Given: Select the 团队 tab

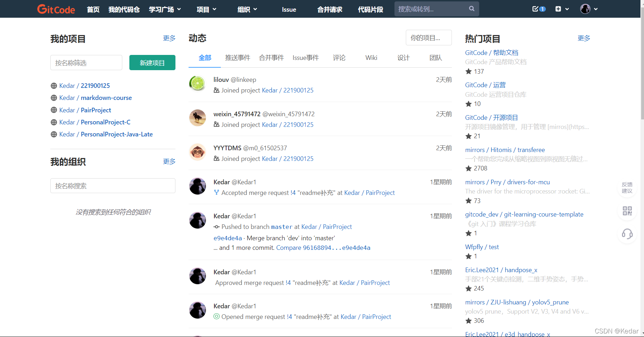Looking at the screenshot, I should click(x=436, y=58).
